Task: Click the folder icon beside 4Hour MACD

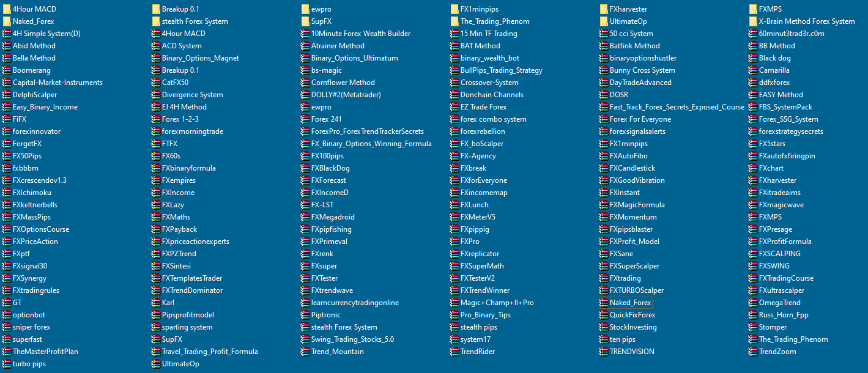Action: [x=7, y=9]
